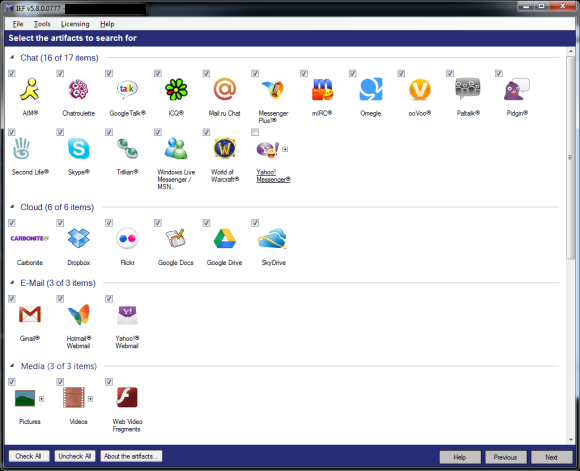The width and height of the screenshot is (580, 471).
Task: Click the bottom Help button
Action: coord(460,457)
